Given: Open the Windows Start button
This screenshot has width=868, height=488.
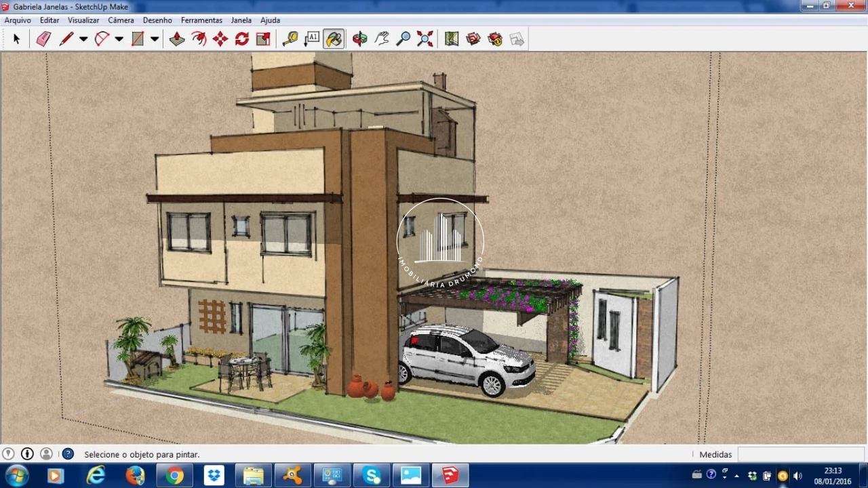Looking at the screenshot, I should point(16,476).
